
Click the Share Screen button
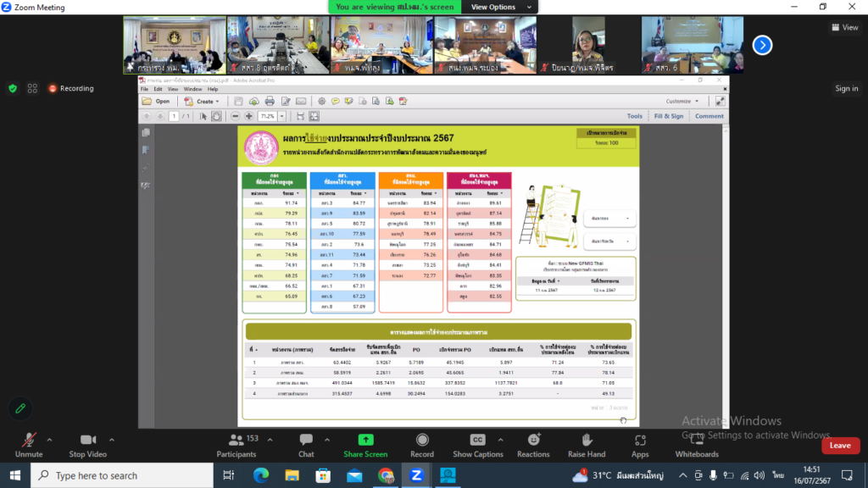pos(365,446)
